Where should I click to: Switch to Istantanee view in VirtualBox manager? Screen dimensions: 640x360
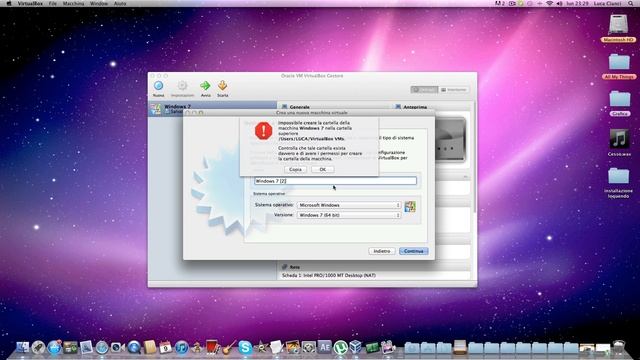coord(453,89)
